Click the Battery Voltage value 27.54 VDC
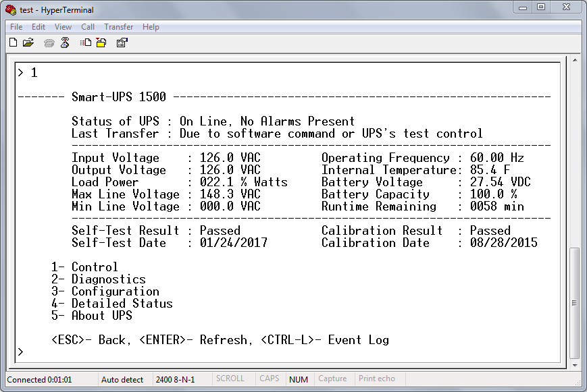587x392 pixels. point(500,181)
